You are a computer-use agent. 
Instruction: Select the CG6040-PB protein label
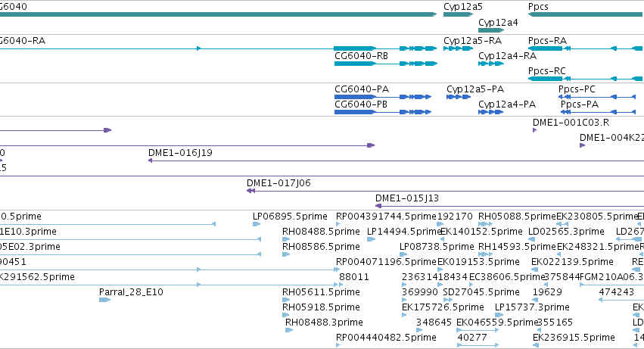(x=361, y=104)
